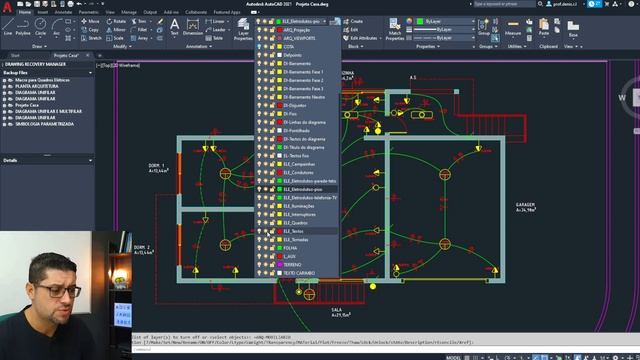Switch to the Output ribbon tab
This screenshot has width=640, height=360.
click(x=150, y=12)
